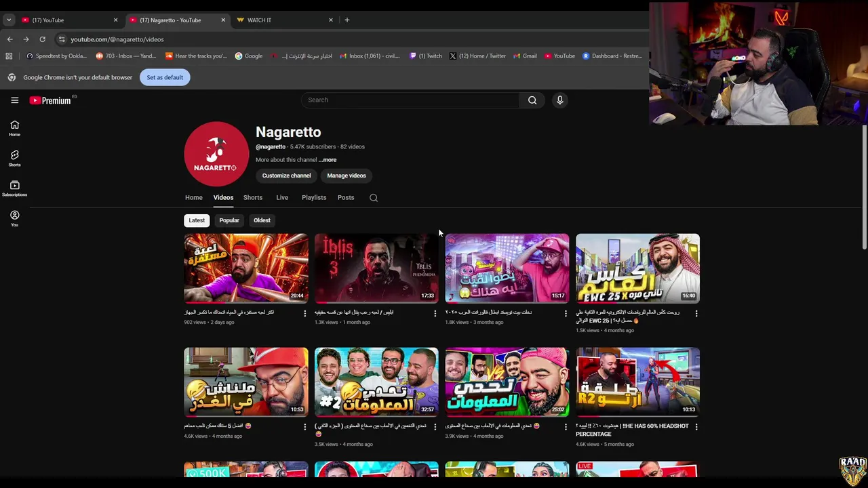Viewport: 868px width, 488px height.
Task: Open the Posts channel tab
Action: pos(346,198)
